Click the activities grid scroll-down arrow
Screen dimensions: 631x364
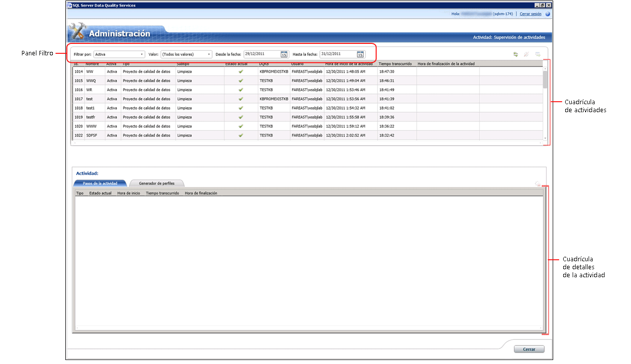click(x=545, y=138)
